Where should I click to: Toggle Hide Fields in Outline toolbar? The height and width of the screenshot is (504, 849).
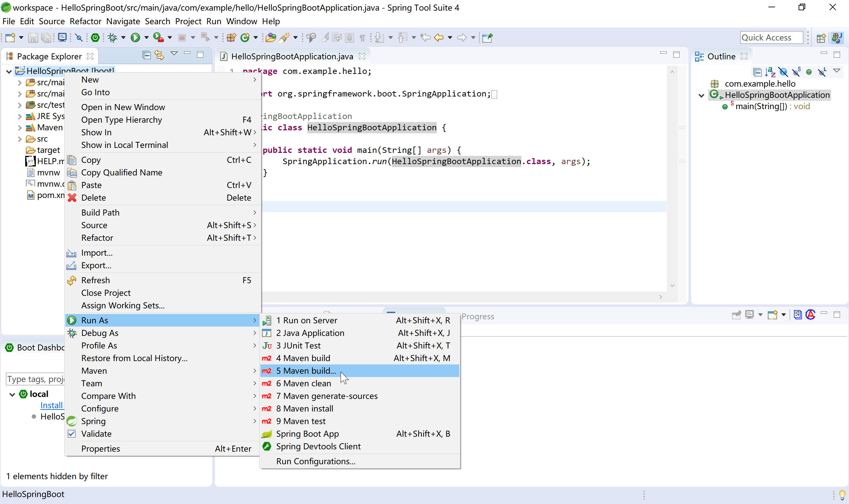pyautogui.click(x=783, y=72)
